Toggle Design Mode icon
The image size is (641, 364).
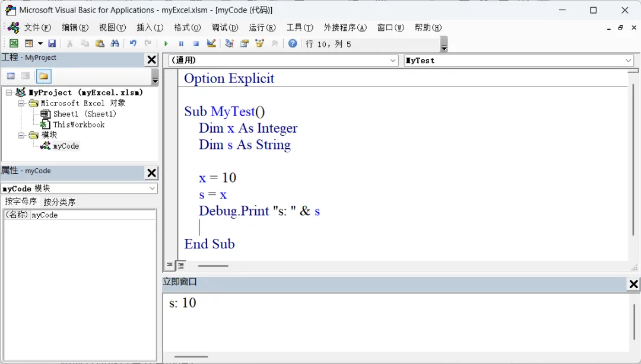(x=211, y=43)
